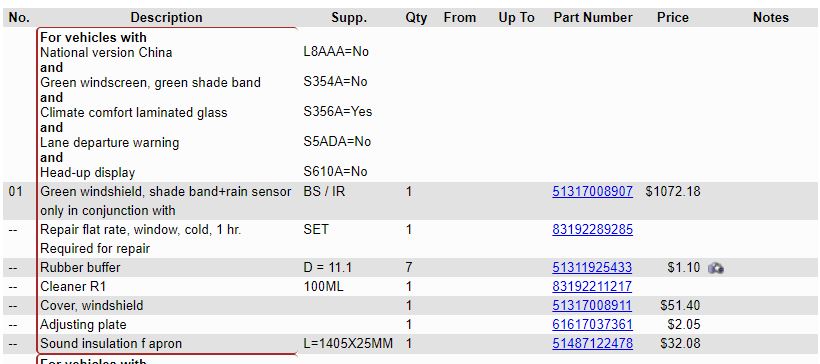
Task: Click the Part Number column header
Action: [593, 18]
